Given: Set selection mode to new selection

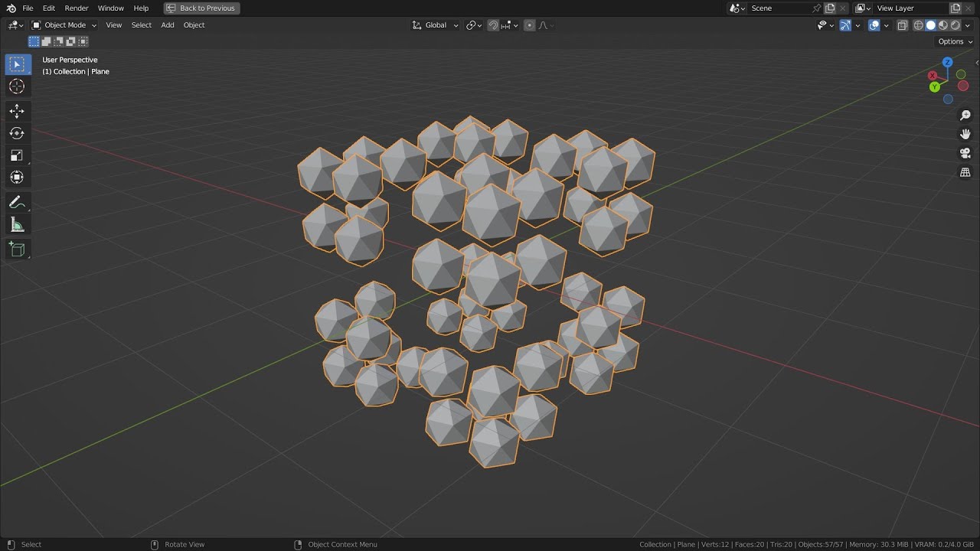Looking at the screenshot, I should pos(34,41).
